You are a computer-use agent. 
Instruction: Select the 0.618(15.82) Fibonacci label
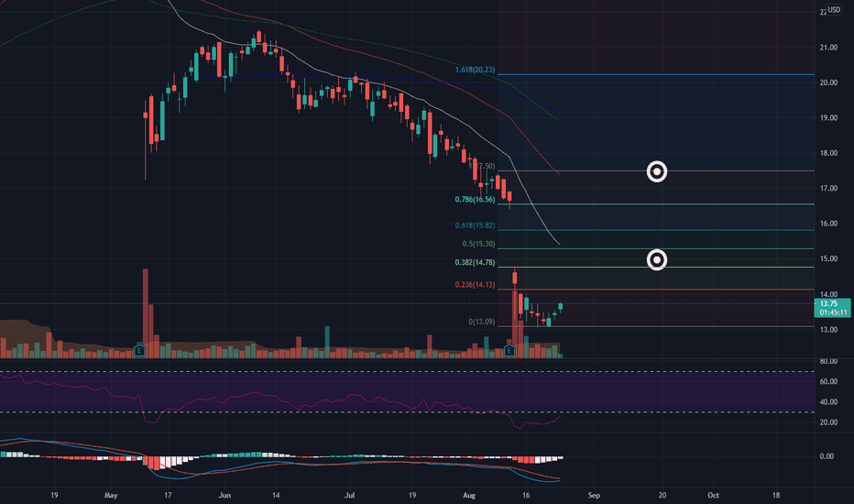pos(475,225)
